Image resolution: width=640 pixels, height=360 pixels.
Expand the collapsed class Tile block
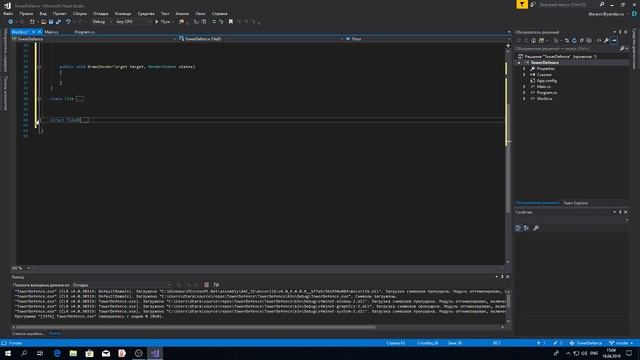click(x=39, y=99)
